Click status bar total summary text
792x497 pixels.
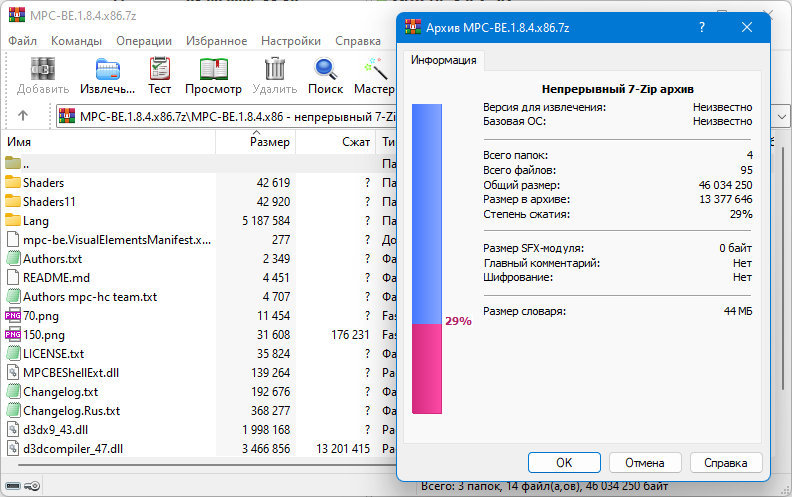pyautogui.click(x=544, y=486)
